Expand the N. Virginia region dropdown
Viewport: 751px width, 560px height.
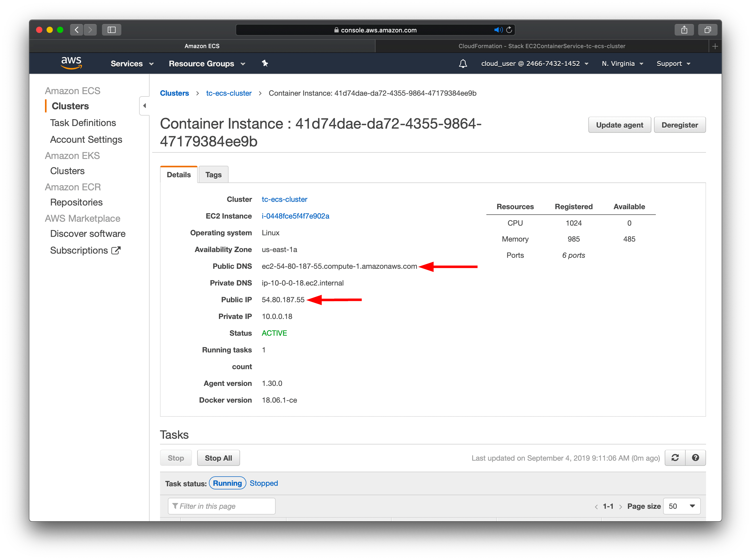coord(622,64)
